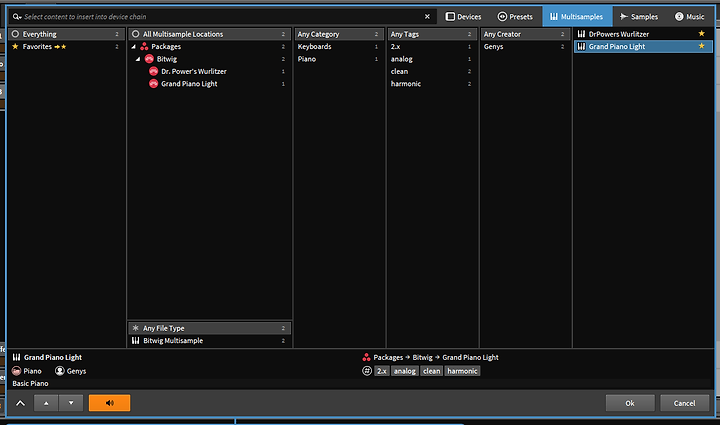Filter by Bitwig Multisample file type

pyautogui.click(x=209, y=341)
